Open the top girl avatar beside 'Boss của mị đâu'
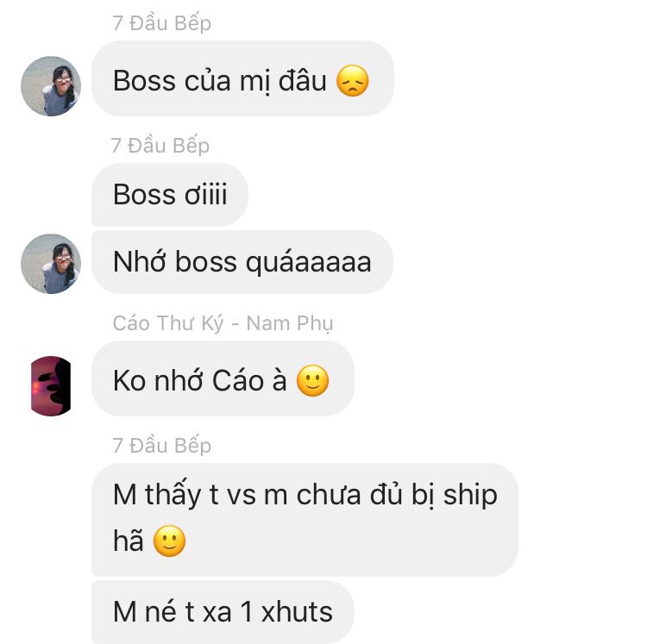This screenshot has width=647, height=644. click(x=51, y=86)
